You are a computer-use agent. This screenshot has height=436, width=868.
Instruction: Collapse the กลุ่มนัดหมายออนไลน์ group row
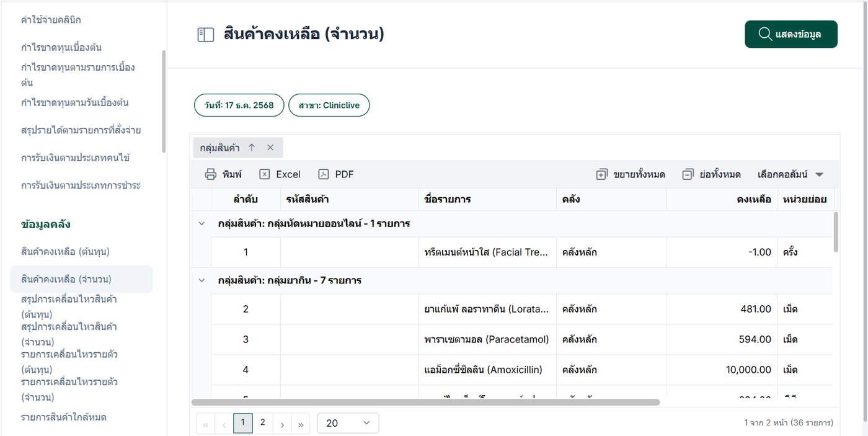[x=201, y=223]
